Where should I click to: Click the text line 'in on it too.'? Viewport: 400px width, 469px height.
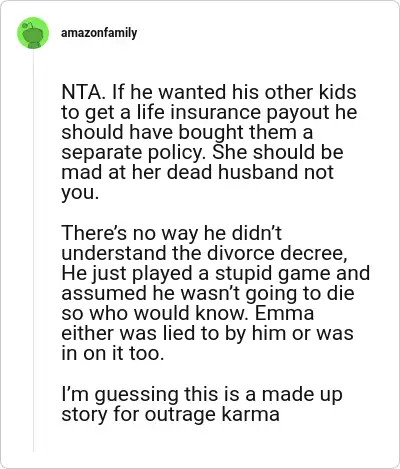click(x=113, y=354)
